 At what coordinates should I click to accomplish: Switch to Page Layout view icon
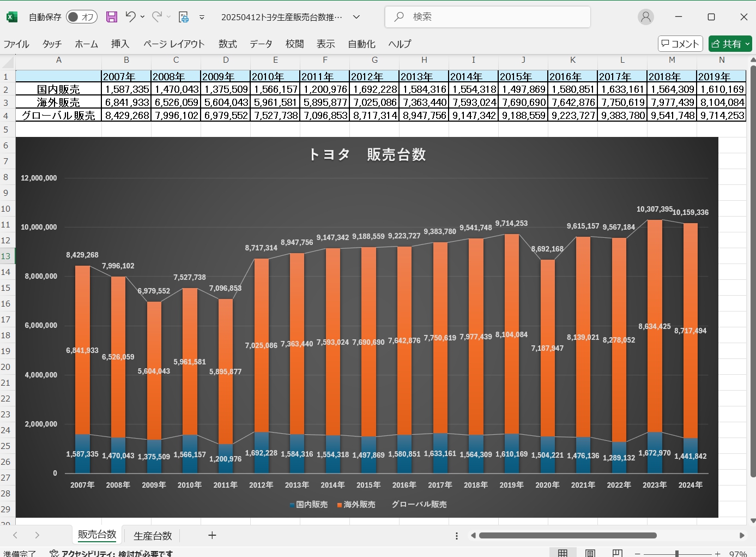[x=590, y=553]
